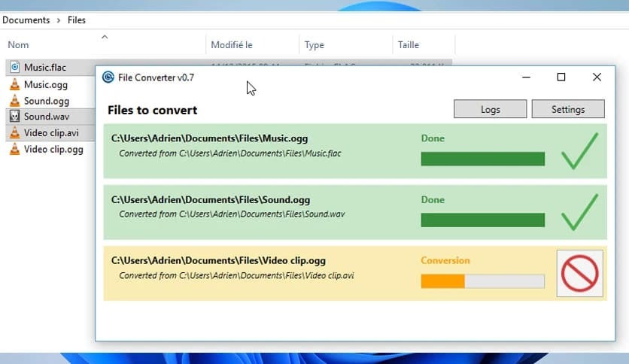Click the Video clip.ogg file icon in Explorer
The height and width of the screenshot is (364, 629).
(14, 149)
